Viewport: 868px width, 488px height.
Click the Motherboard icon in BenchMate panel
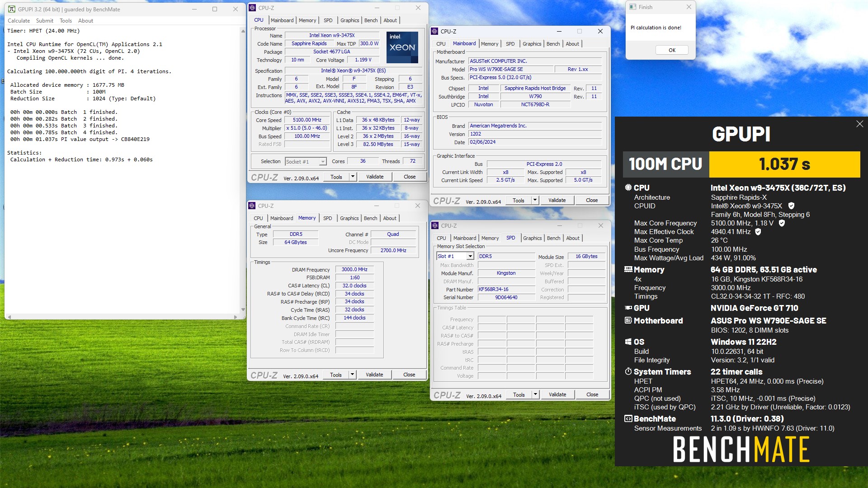[628, 320]
